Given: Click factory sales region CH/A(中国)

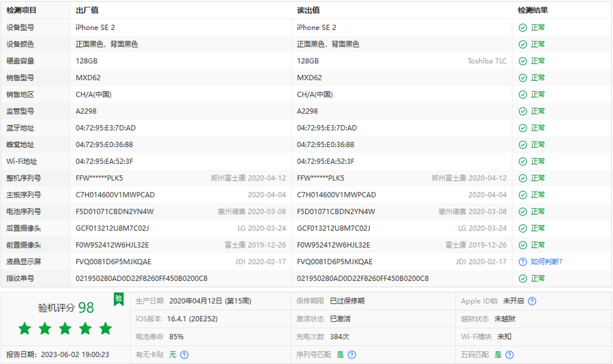Looking at the screenshot, I should pos(93,95).
